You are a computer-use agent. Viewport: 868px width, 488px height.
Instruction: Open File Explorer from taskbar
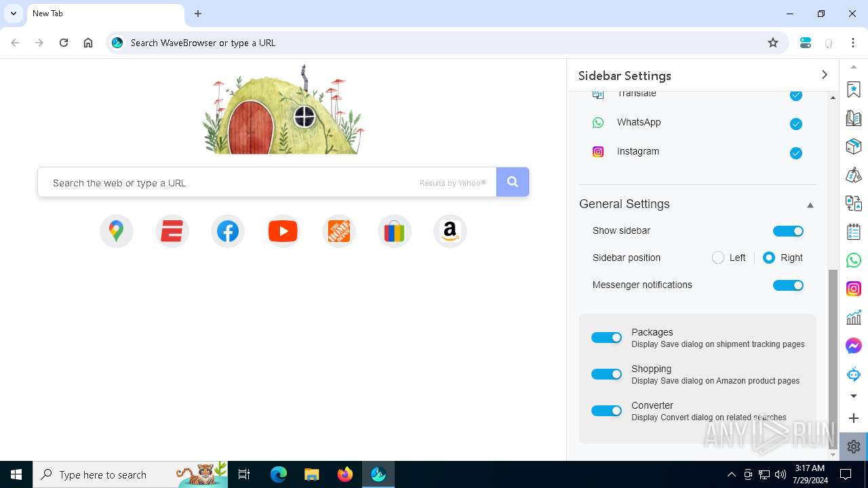coord(311,474)
